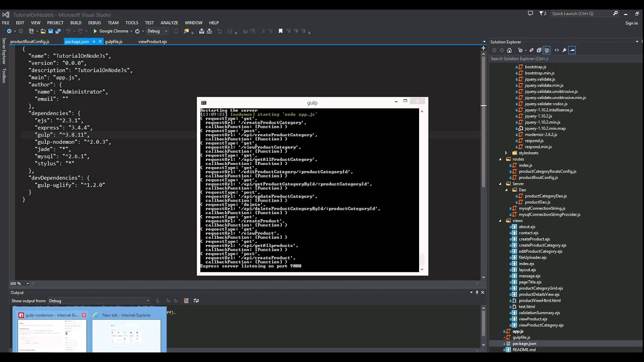Open the ANALYZE menu
The image size is (644, 362).
coord(169,23)
